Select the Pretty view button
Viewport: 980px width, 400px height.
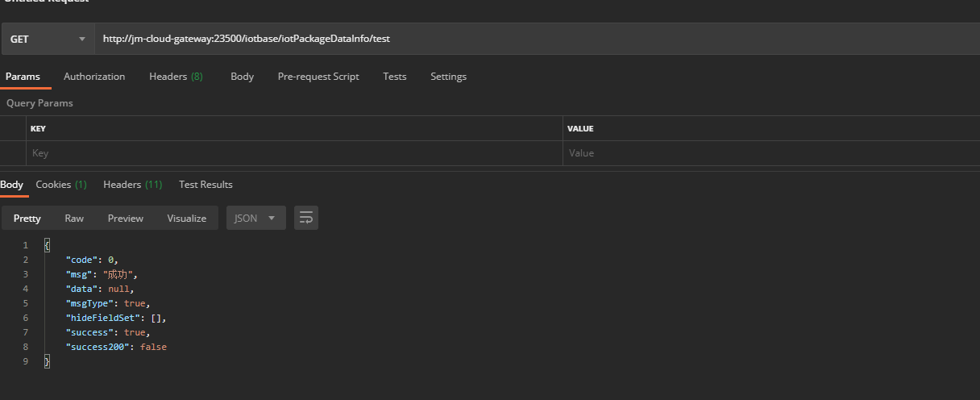click(x=27, y=219)
